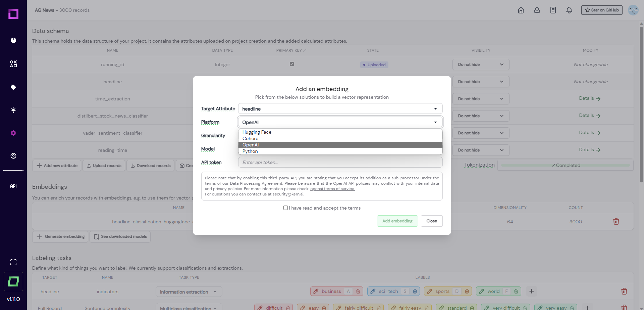Click the page vertical scrollbar
Screen dimensions: 644x310
(x=641, y=104)
